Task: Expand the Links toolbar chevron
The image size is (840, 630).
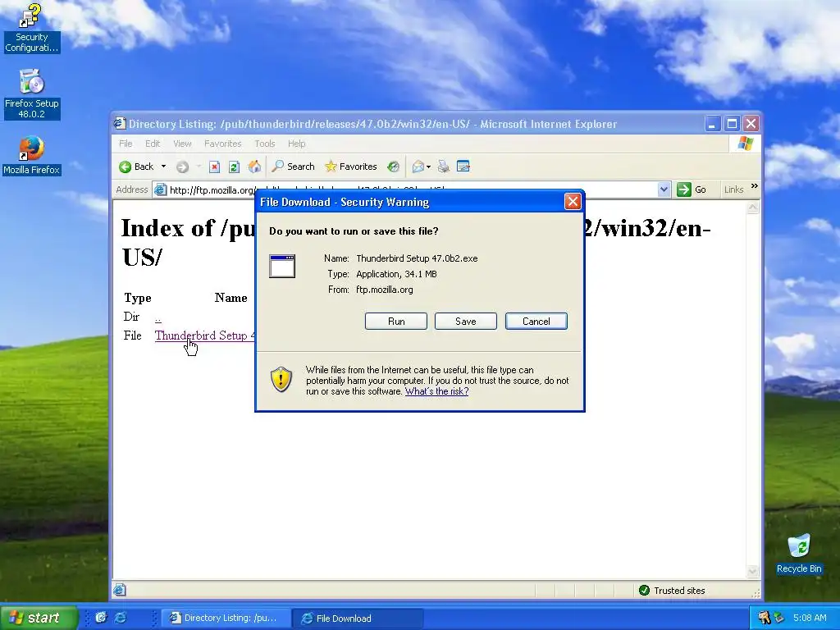Action: [755, 186]
